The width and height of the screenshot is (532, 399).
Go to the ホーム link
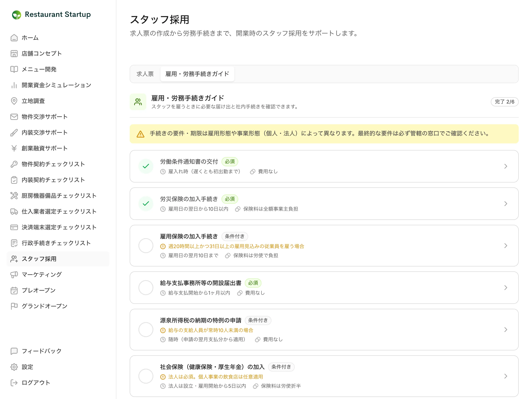[58, 38]
